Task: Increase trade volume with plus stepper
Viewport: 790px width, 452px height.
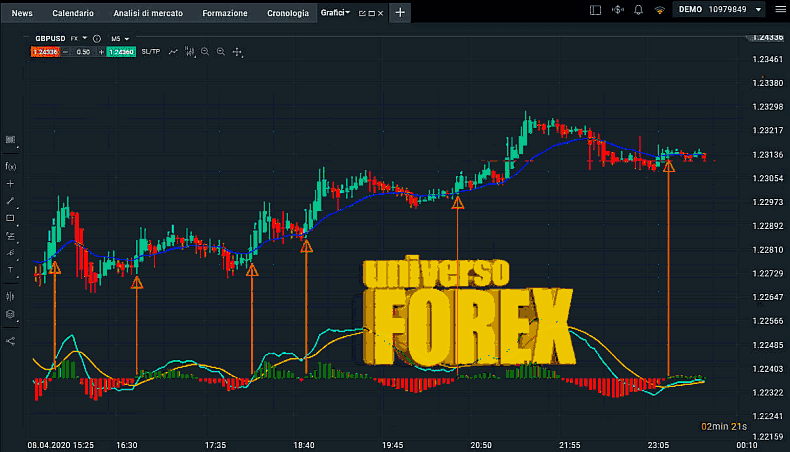Action: 101,51
